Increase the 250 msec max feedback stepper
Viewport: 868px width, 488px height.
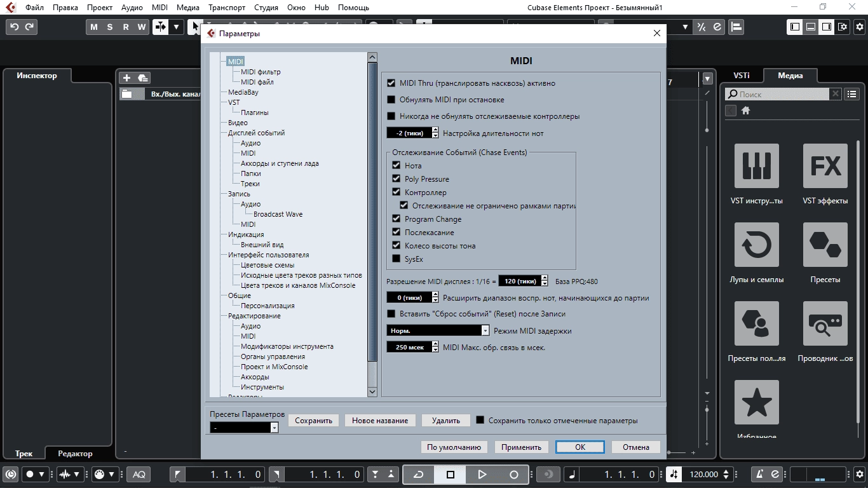click(x=435, y=344)
